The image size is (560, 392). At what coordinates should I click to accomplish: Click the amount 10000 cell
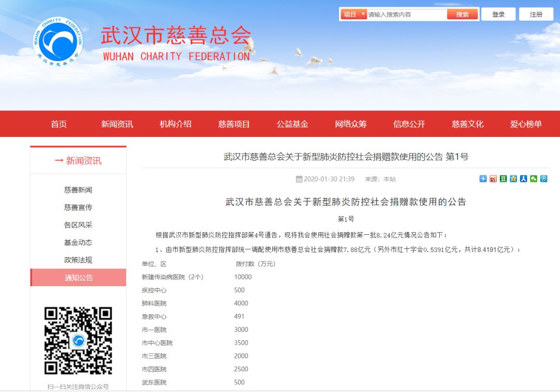click(x=243, y=277)
